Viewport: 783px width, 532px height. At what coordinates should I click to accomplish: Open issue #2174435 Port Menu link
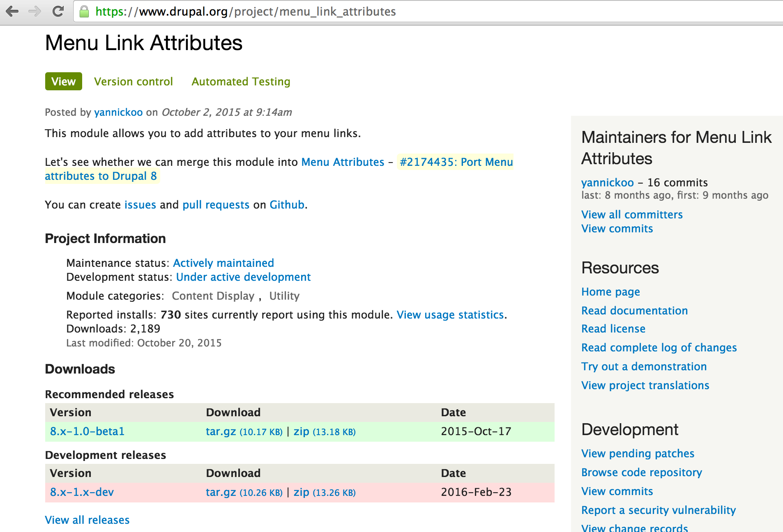456,162
